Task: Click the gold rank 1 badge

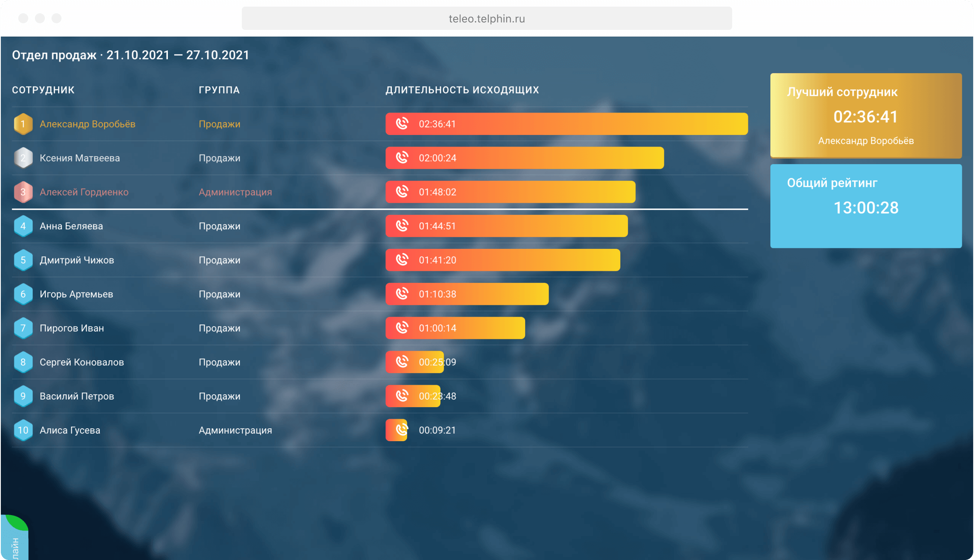Action: pyautogui.click(x=23, y=124)
